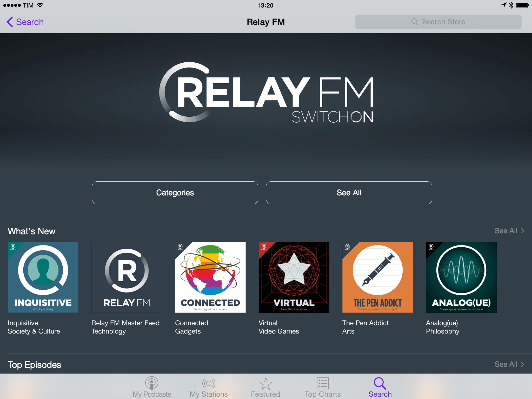
Task: Tap the Relay FM logo artwork
Action: [266, 96]
